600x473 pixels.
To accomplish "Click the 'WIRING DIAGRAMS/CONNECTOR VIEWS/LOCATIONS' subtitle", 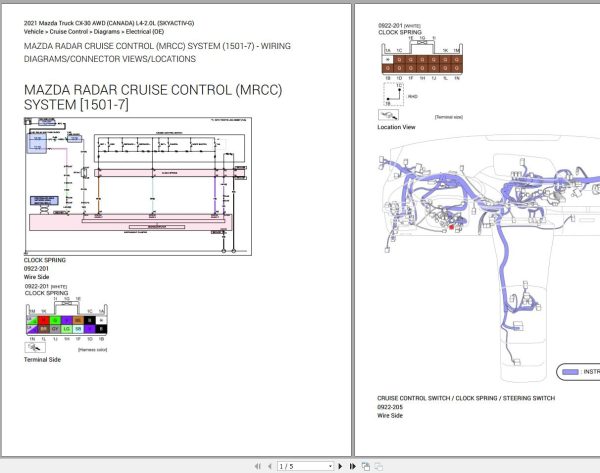I will [157, 52].
